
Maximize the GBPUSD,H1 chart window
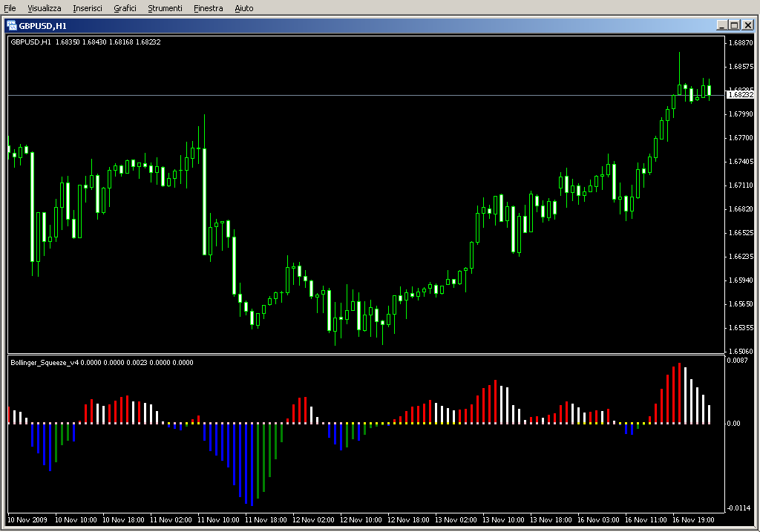[734, 25]
